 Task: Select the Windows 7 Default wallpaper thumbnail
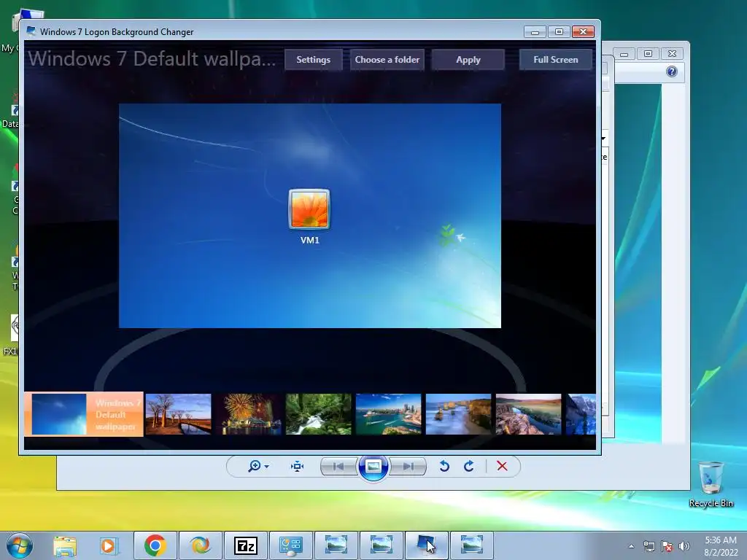pyautogui.click(x=84, y=414)
